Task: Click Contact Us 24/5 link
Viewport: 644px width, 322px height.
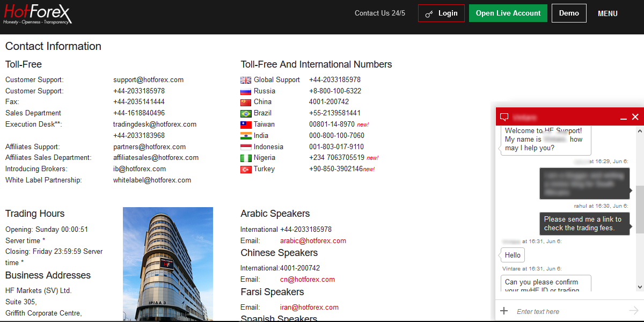Action: coord(380,13)
